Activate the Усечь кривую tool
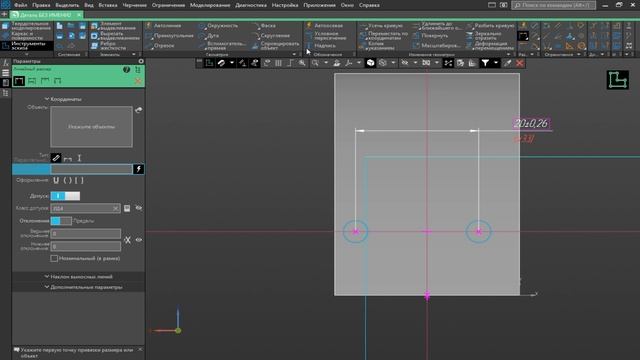The width and height of the screenshot is (640, 360). [382, 25]
